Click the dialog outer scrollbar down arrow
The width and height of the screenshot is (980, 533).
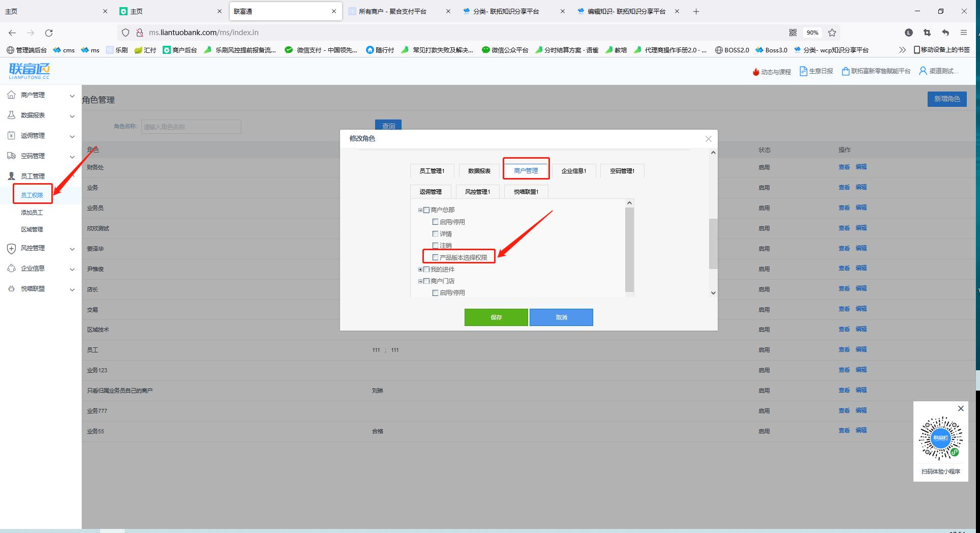coord(713,292)
